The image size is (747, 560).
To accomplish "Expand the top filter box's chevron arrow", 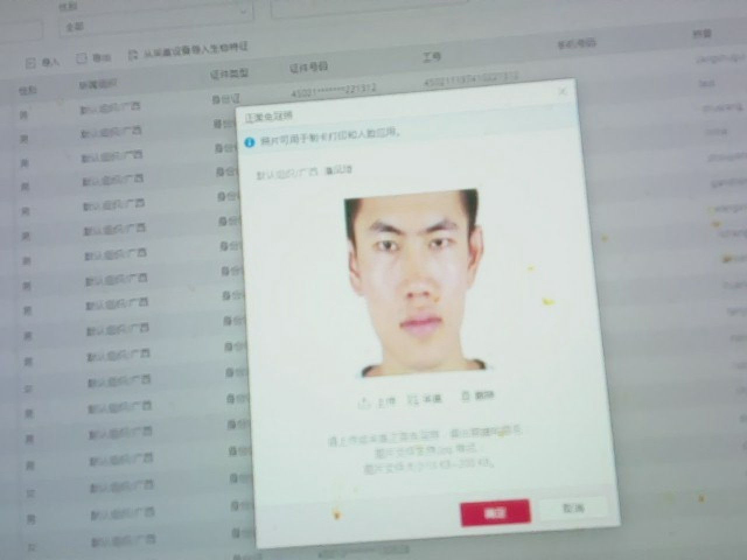I will 244,10.
